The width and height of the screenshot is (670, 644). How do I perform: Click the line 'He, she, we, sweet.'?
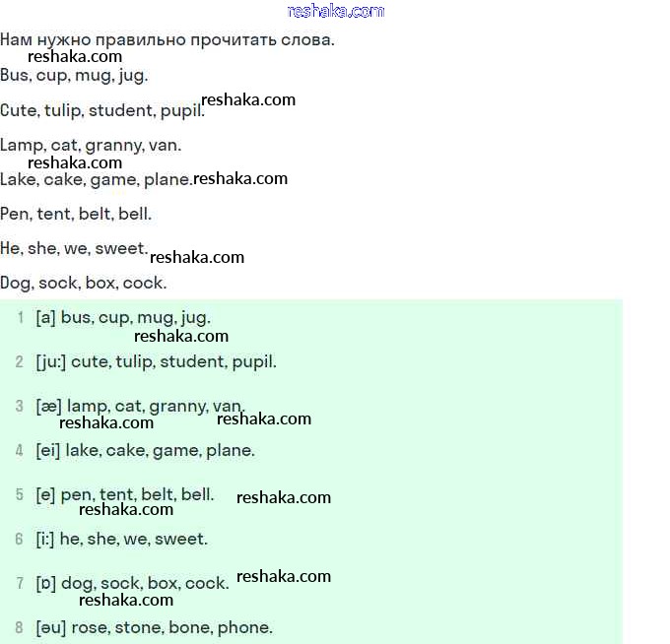pos(74,248)
